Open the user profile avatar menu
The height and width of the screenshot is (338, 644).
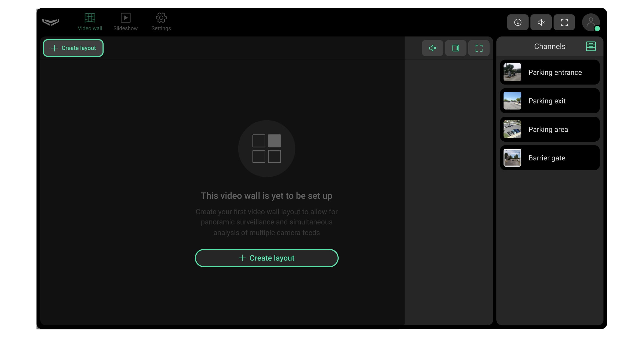tap(591, 22)
